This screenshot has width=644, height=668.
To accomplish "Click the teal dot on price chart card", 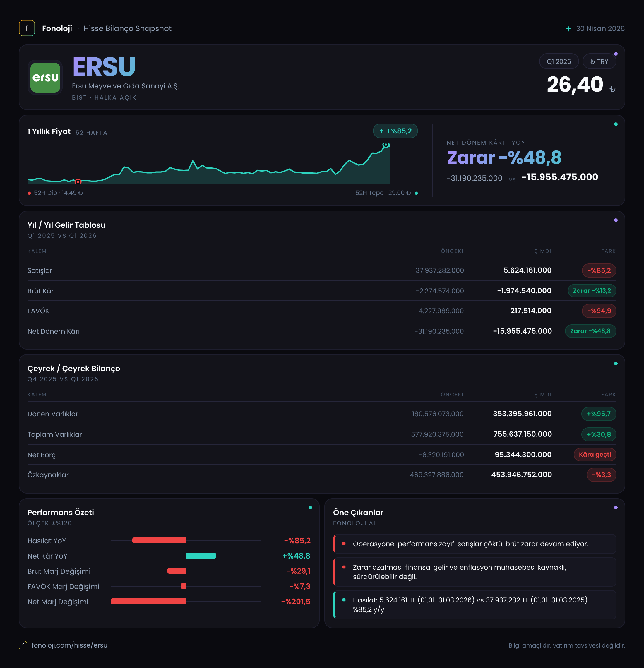I will click(x=616, y=124).
